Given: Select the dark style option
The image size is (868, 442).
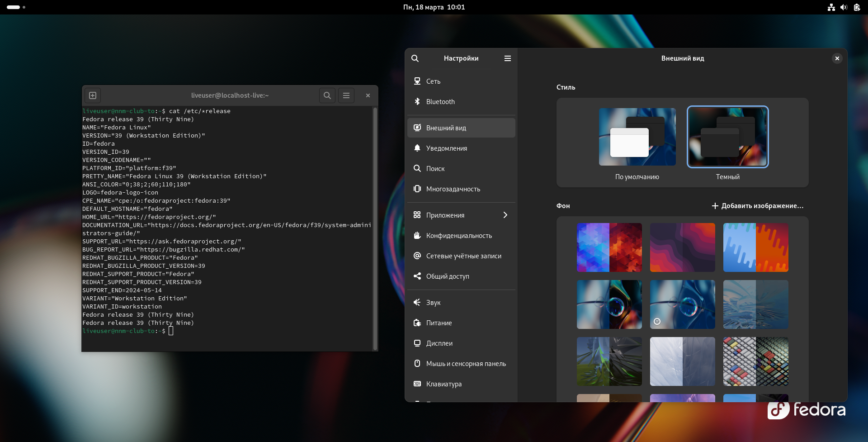Looking at the screenshot, I should 727,137.
